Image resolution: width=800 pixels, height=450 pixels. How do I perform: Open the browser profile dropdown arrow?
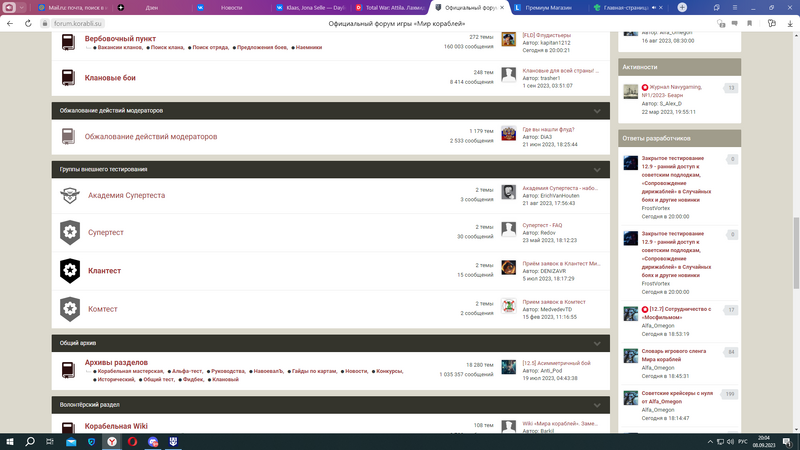[x=21, y=7]
